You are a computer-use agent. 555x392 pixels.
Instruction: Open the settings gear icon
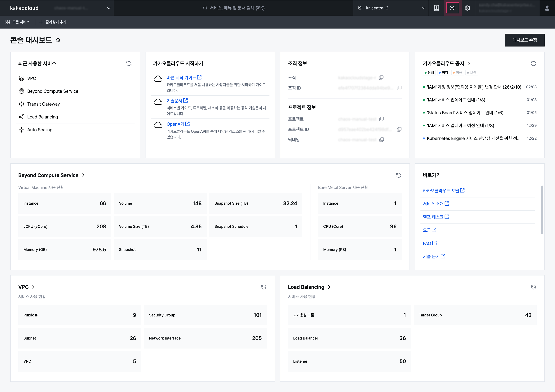click(467, 8)
